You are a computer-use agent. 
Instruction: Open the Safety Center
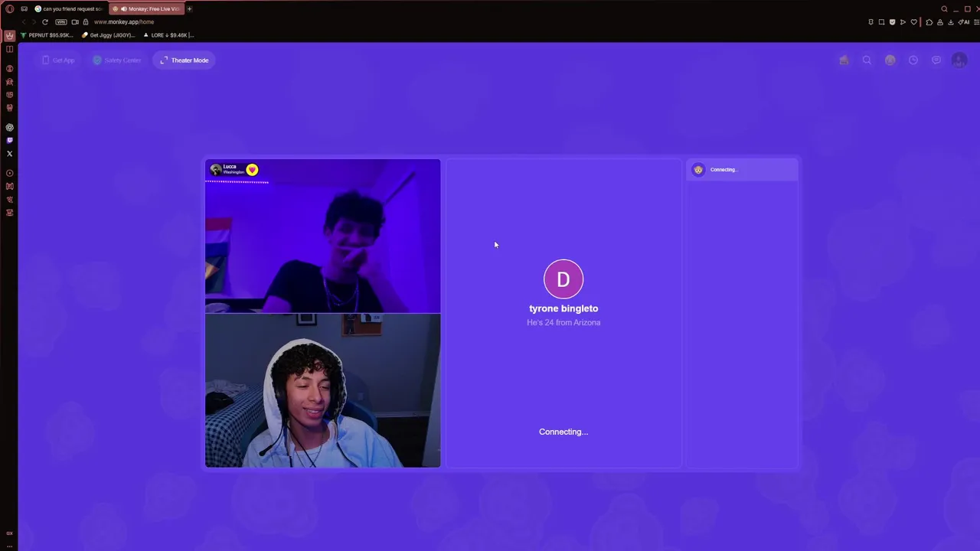click(117, 60)
